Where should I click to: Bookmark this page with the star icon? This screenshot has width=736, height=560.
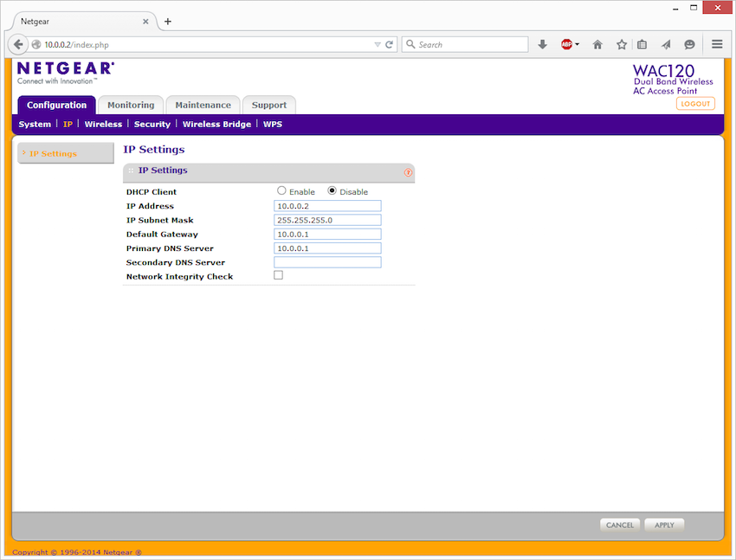(x=622, y=44)
